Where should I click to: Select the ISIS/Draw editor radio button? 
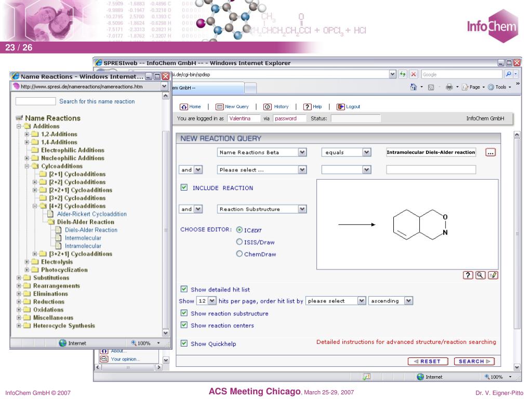(x=239, y=242)
